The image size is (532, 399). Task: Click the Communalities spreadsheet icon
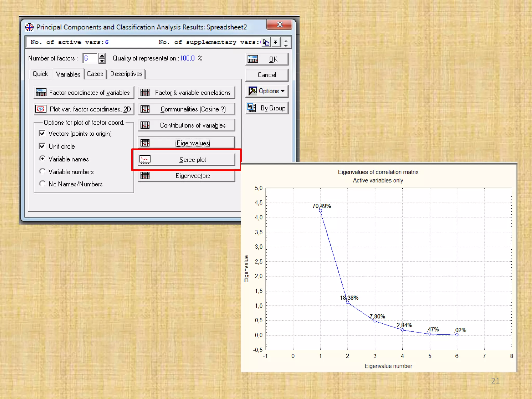pyautogui.click(x=145, y=109)
